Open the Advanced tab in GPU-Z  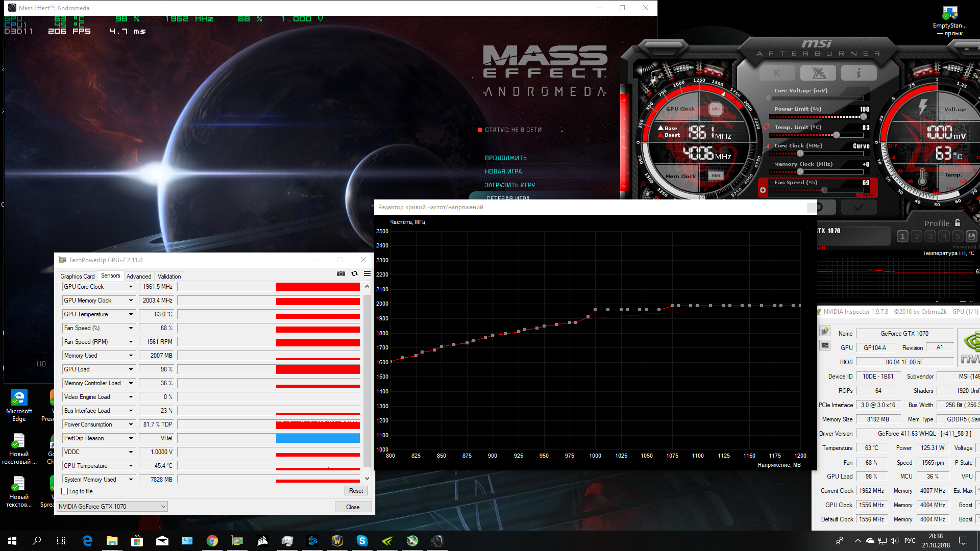(x=139, y=277)
